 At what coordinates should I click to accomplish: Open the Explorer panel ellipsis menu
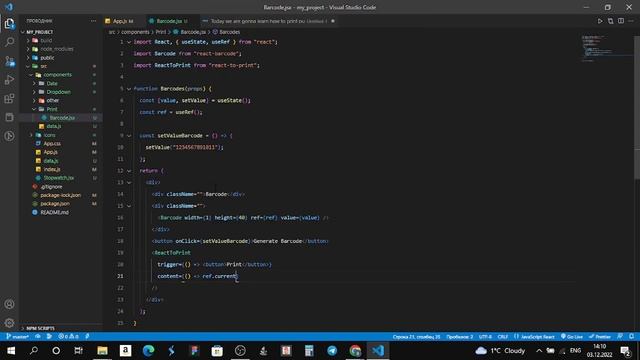point(93,21)
